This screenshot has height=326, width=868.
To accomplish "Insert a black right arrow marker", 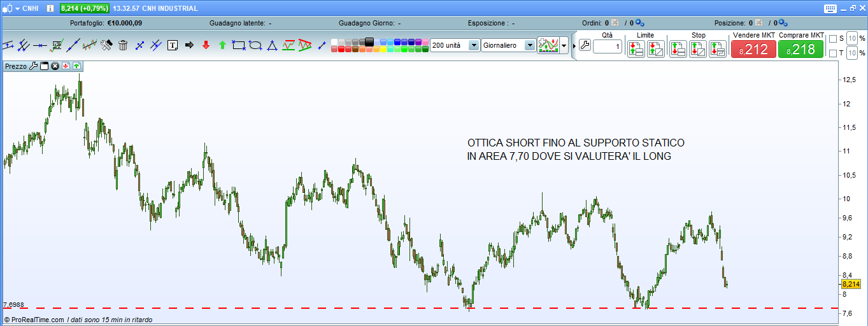I will point(189,45).
